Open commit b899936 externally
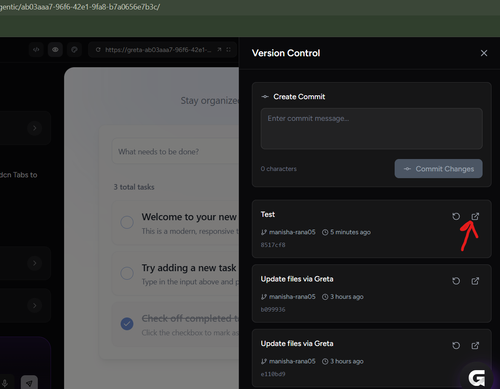This screenshot has width=500, height=389. click(x=475, y=281)
